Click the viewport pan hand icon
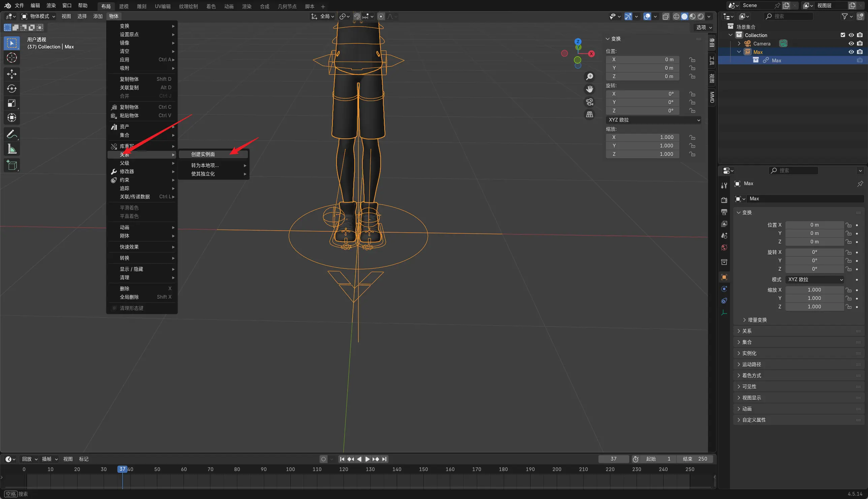Image resolution: width=868 pixels, height=499 pixels. click(590, 89)
